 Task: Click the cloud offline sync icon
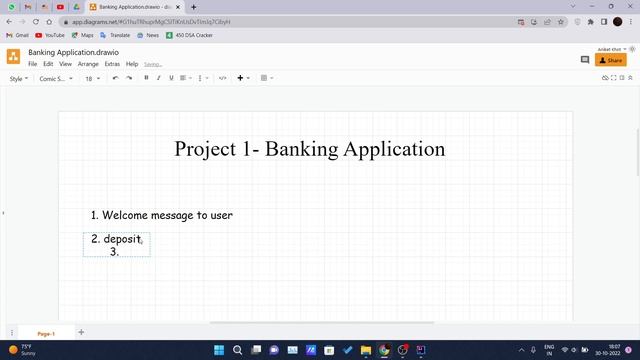[x=605, y=78]
